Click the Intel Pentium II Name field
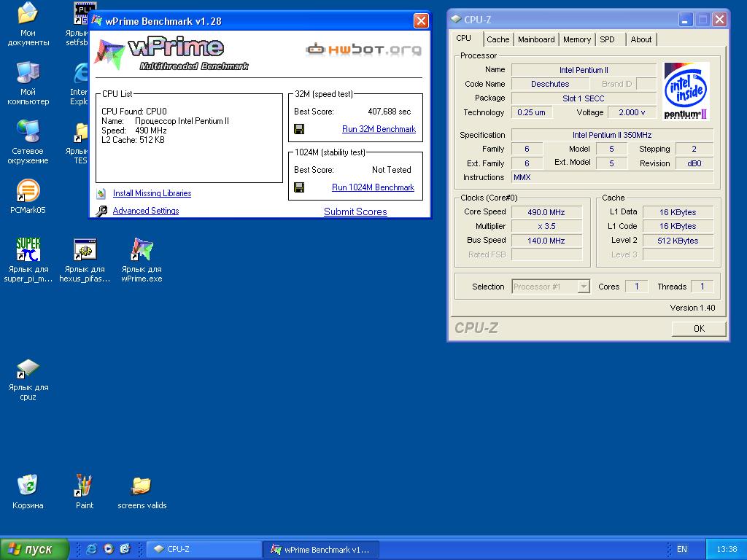 pyautogui.click(x=584, y=70)
